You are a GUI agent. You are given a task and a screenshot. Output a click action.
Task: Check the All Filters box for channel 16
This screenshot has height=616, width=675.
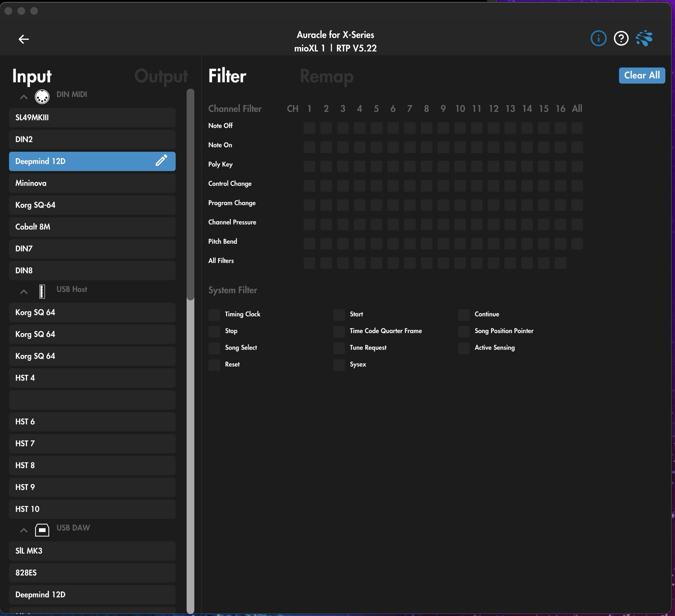click(560, 263)
